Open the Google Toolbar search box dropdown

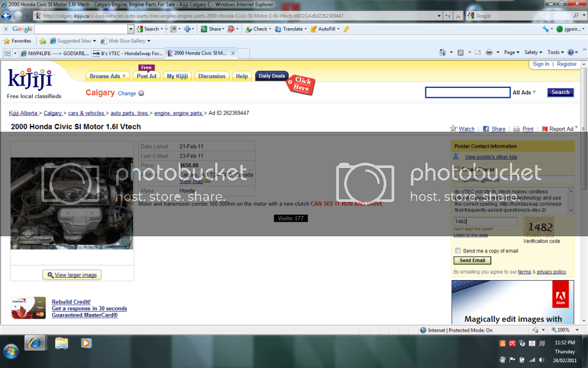(130, 29)
